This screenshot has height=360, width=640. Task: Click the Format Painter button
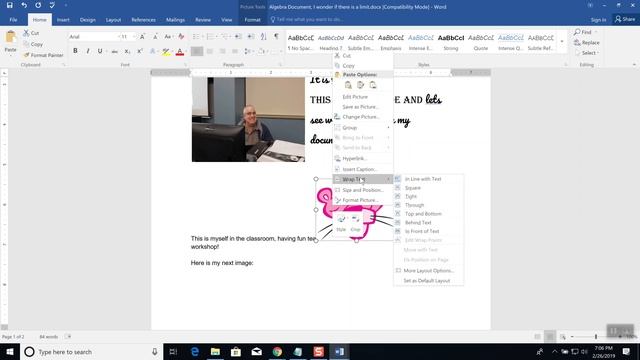pyautogui.click(x=43, y=55)
